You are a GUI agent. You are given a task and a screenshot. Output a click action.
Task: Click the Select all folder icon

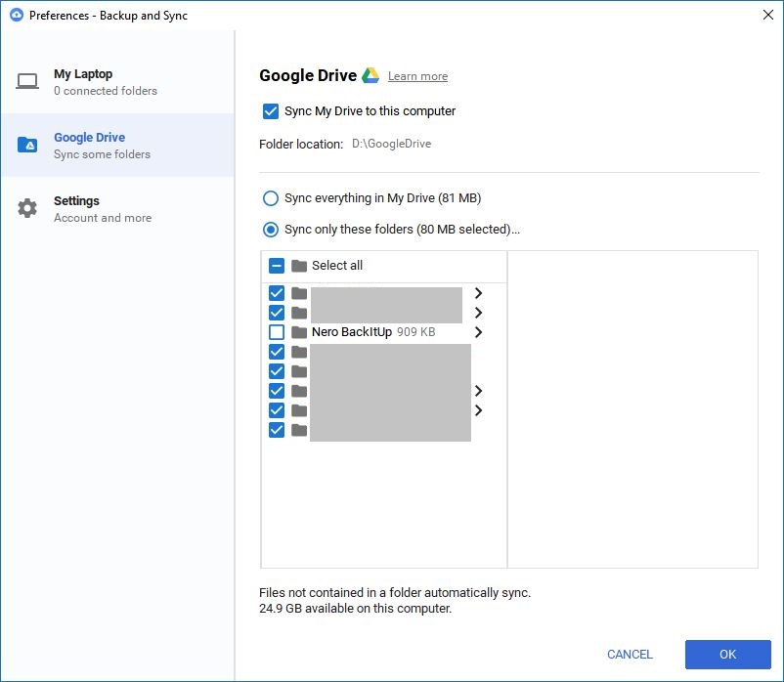(299, 266)
